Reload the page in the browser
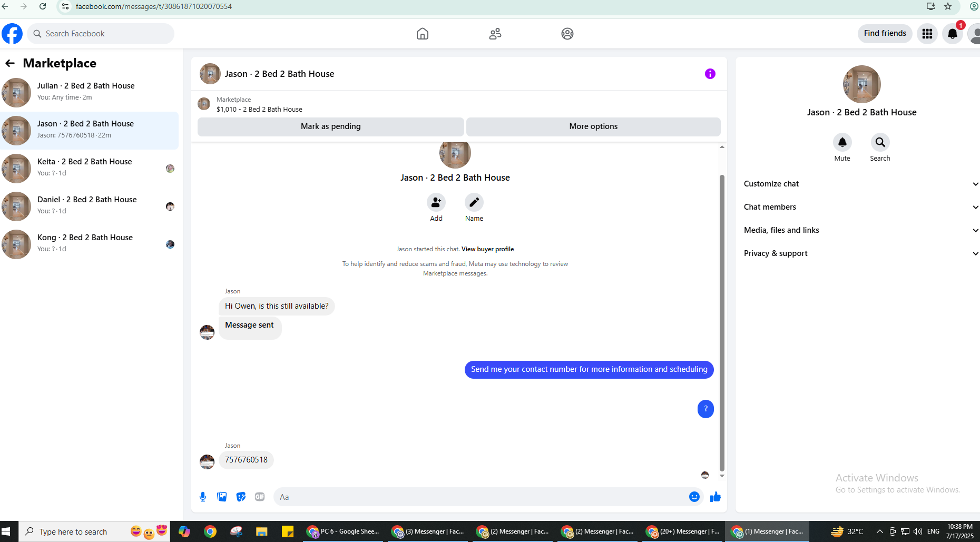The width and height of the screenshot is (980, 542). click(x=43, y=6)
